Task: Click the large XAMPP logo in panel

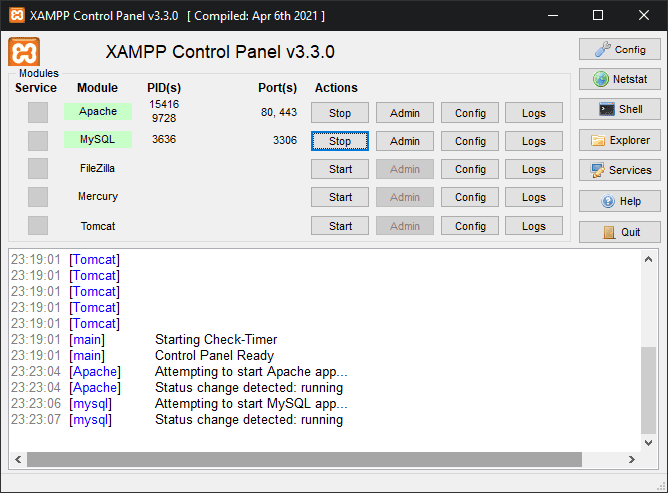Action: click(x=24, y=52)
